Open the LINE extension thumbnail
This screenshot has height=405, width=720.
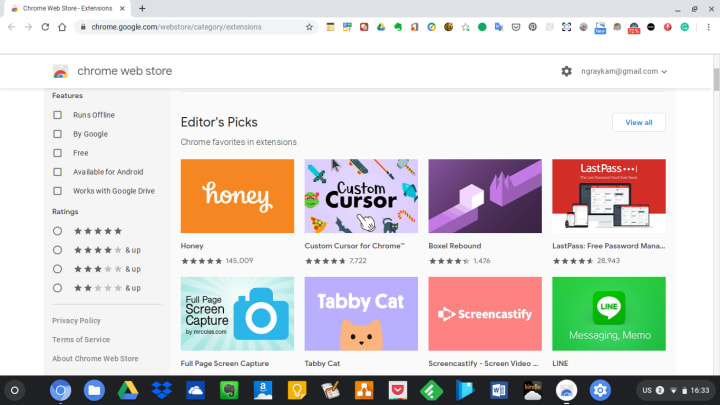click(609, 314)
